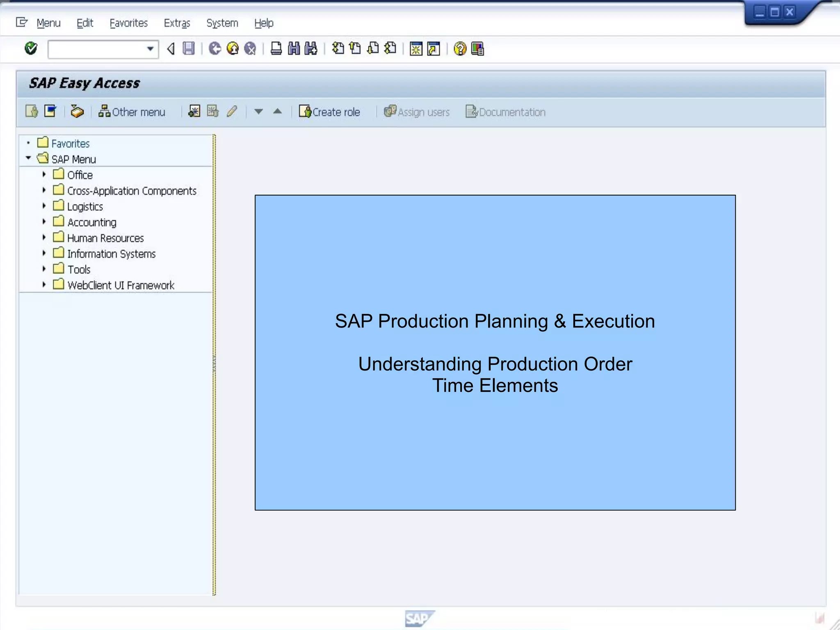
Task: Click the Other menu button
Action: 132,112
